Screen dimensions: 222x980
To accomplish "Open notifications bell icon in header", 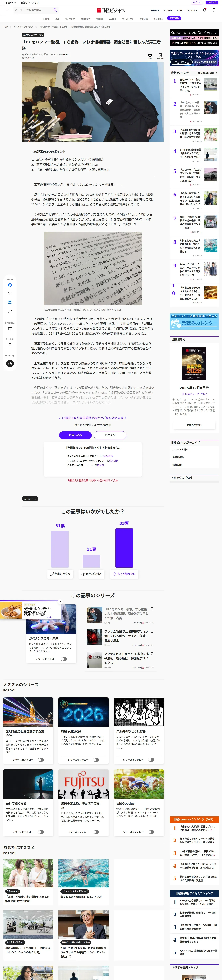I will pyautogui.click(x=205, y=10).
